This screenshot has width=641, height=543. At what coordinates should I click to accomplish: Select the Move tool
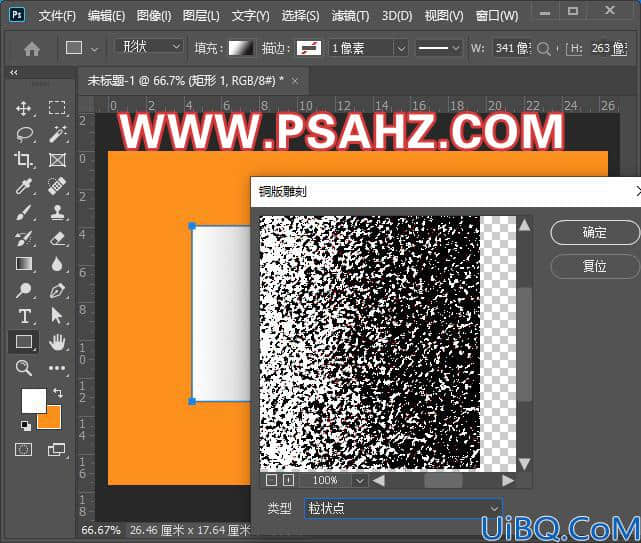23,108
